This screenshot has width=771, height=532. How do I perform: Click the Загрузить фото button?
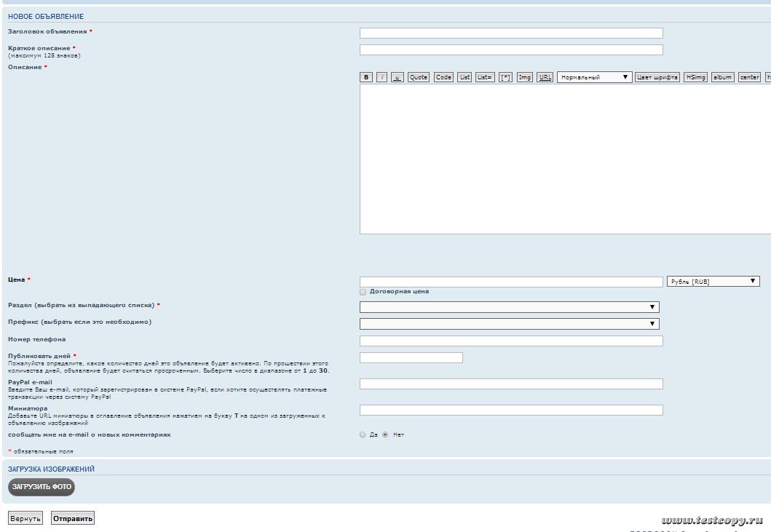pyautogui.click(x=41, y=487)
